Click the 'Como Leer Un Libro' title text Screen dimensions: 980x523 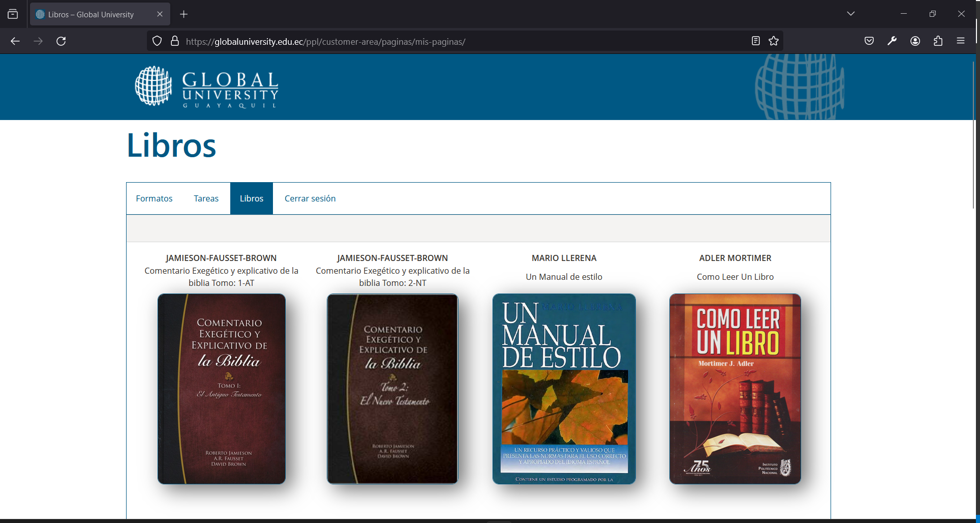pyautogui.click(x=735, y=277)
